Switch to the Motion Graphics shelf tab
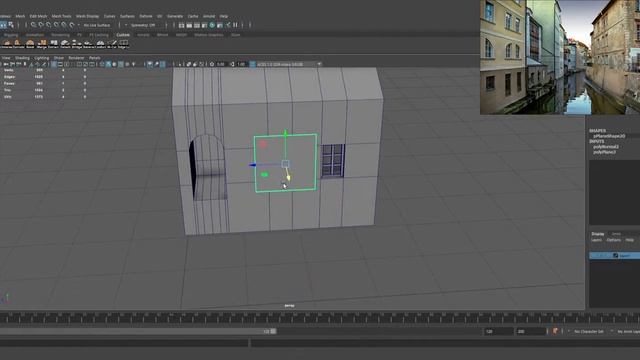This screenshot has height=360, width=640. (x=209, y=35)
